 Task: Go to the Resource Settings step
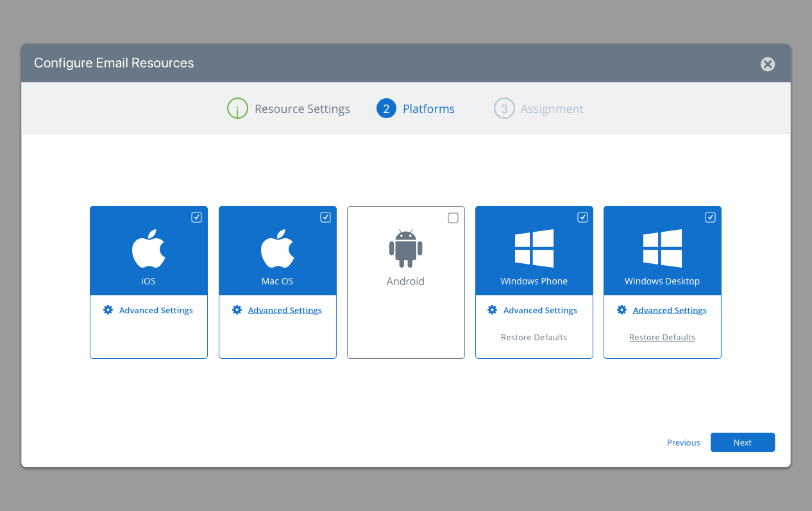click(x=302, y=108)
